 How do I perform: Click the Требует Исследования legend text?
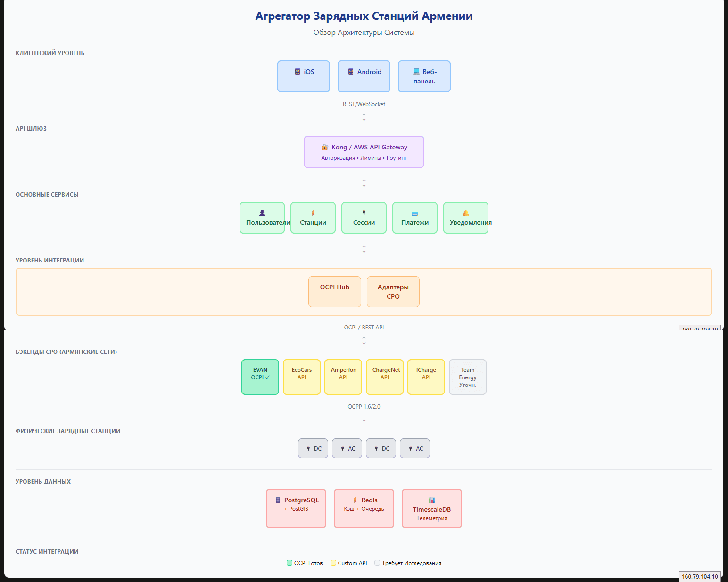(x=412, y=563)
